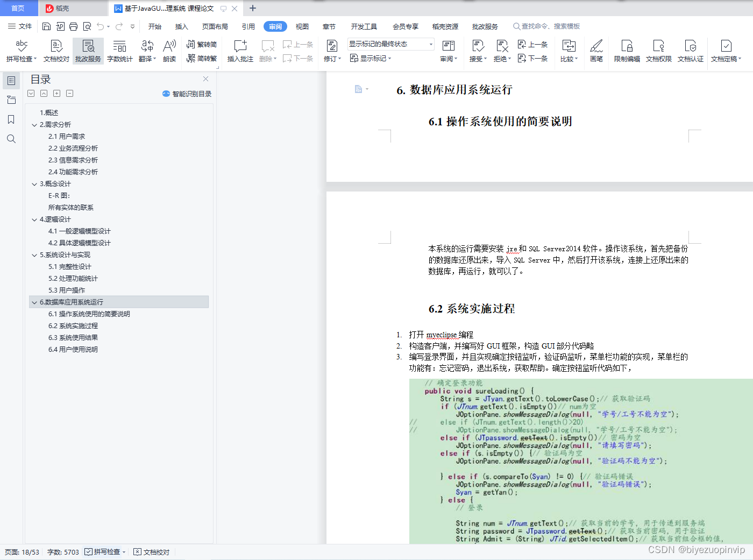Open the compare documents (比较) tool
Image resolution: width=753 pixels, height=560 pixels.
point(569,51)
